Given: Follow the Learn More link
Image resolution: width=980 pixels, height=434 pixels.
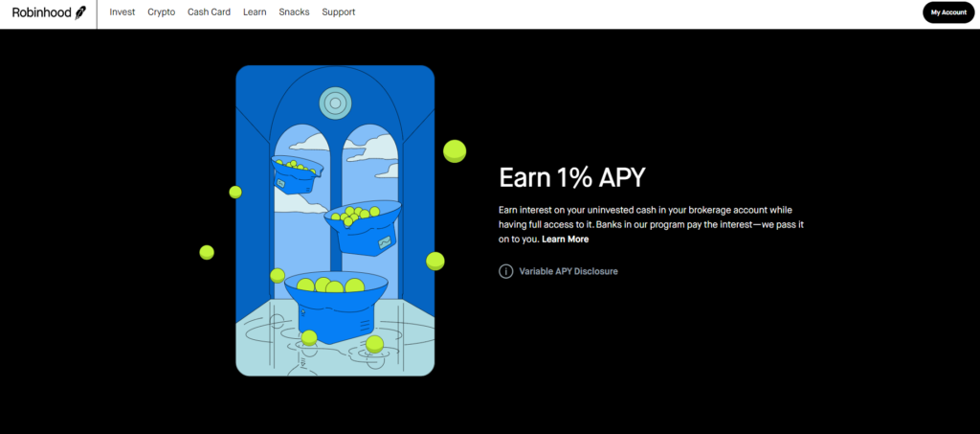Looking at the screenshot, I should coord(565,240).
